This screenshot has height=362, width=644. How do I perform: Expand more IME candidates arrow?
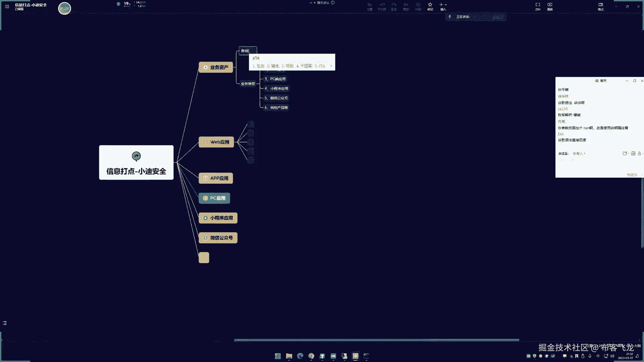(x=331, y=66)
